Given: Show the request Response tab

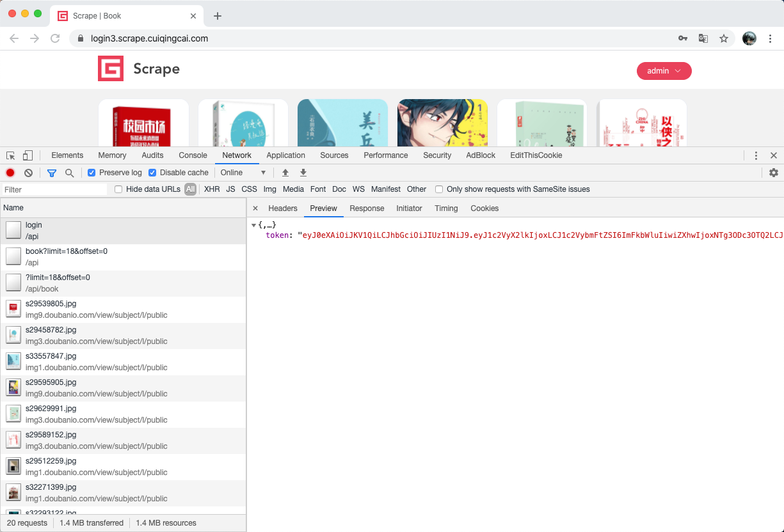Looking at the screenshot, I should (367, 208).
